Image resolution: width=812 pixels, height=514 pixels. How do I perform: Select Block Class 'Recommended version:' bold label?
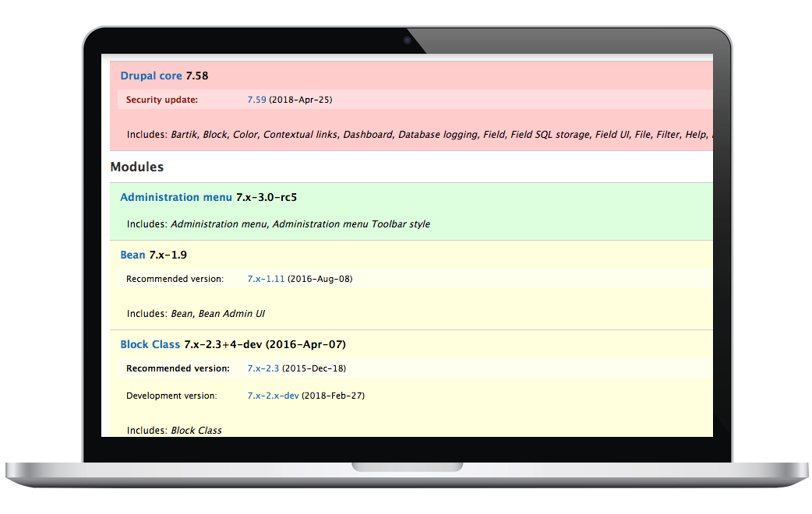point(178,368)
